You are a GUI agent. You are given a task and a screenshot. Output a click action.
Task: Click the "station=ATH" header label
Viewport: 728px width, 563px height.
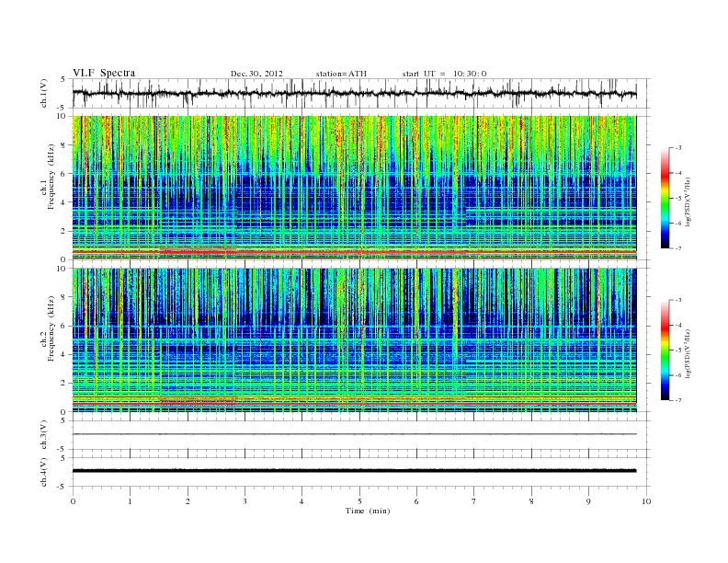(341, 74)
